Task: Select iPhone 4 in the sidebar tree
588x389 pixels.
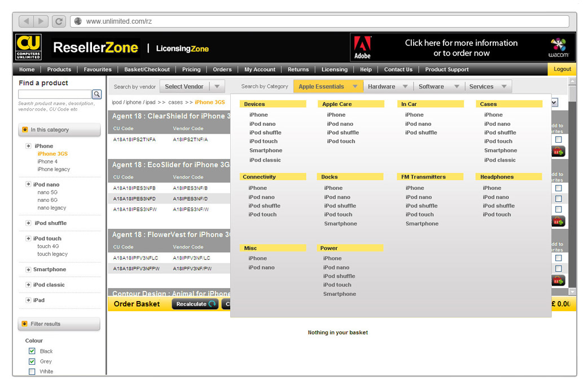Action: pyautogui.click(x=47, y=162)
